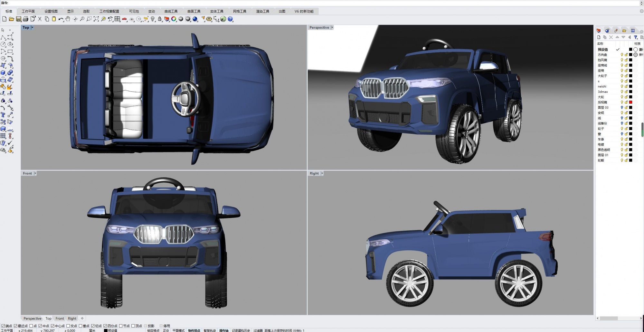Open the V6 的新功能 tab
This screenshot has width=644, height=332.
click(304, 11)
